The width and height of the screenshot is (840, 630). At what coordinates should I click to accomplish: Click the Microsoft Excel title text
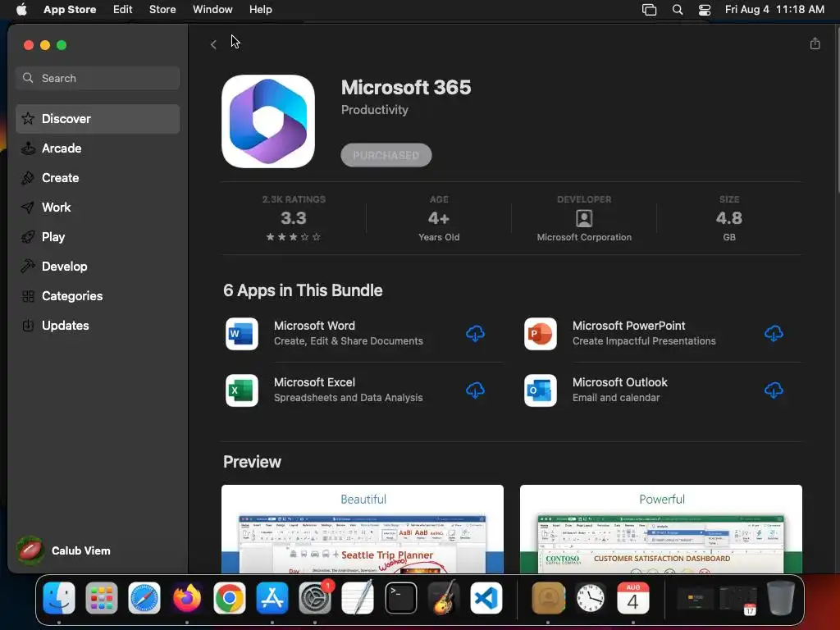314,382
